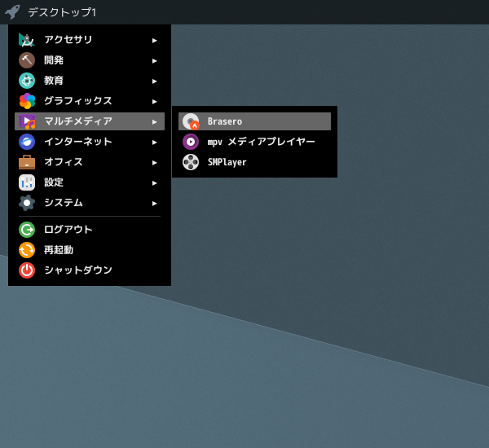Click the 教育 category icon
This screenshot has width=489, height=448.
click(27, 81)
